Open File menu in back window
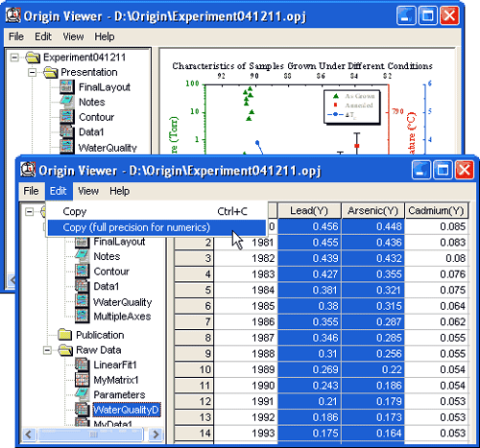 click(16, 36)
